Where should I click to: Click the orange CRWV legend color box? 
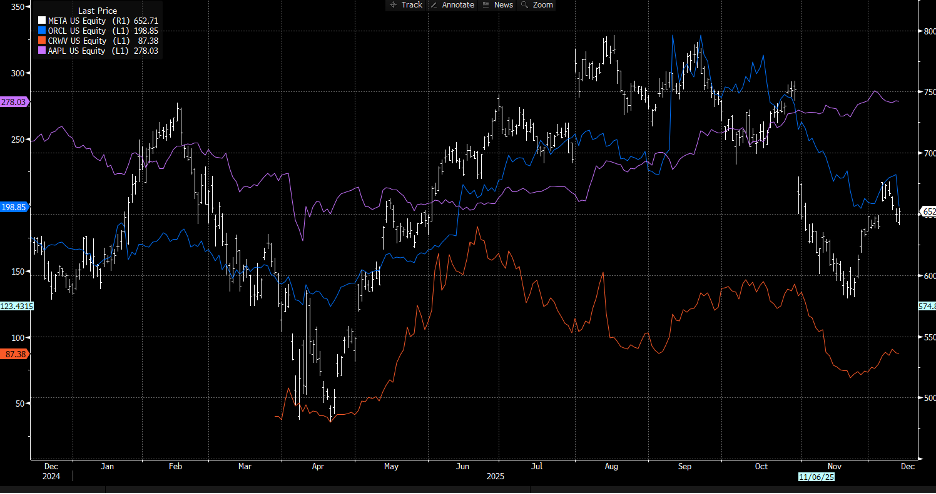39,41
